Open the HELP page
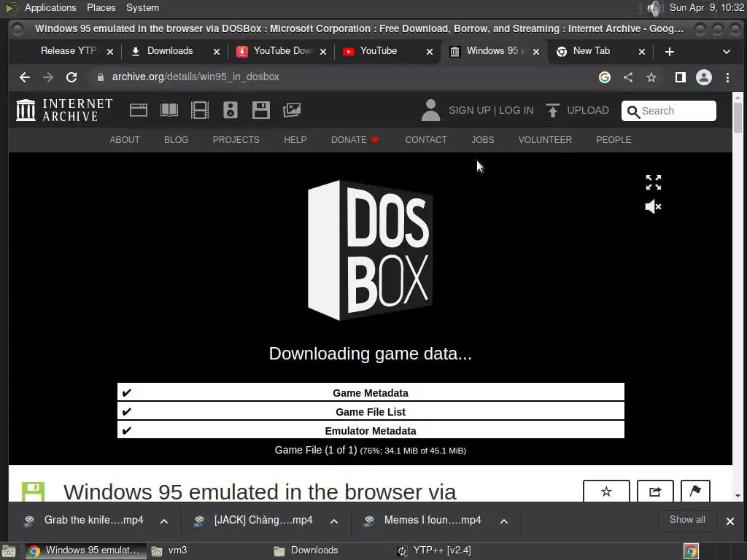The height and width of the screenshot is (560, 747). [x=295, y=139]
